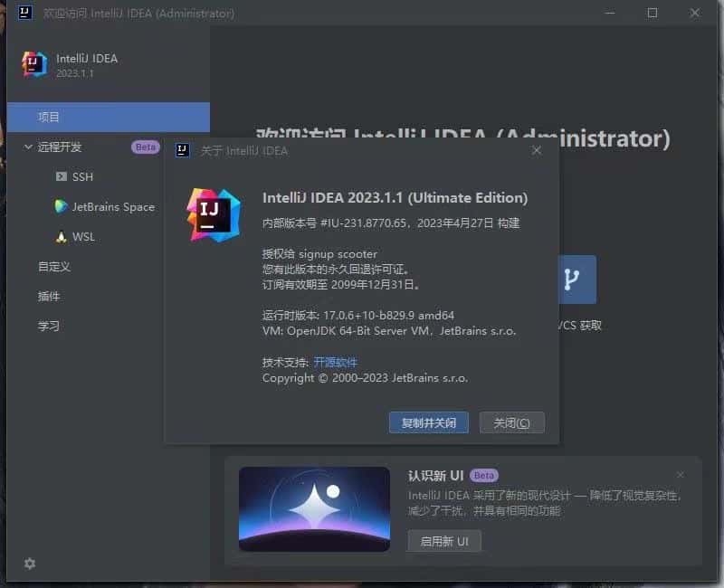The width and height of the screenshot is (724, 588).
Task: Click the WSL penguin icon
Action: tap(61, 237)
